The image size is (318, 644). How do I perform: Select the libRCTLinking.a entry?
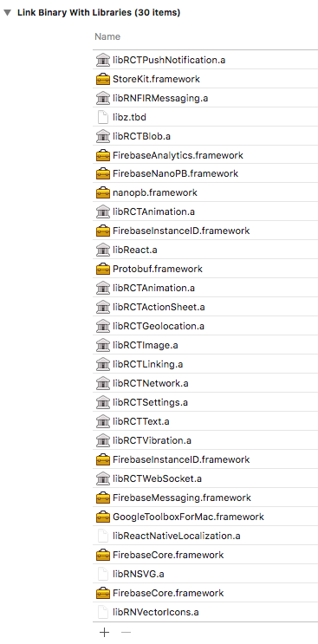tap(205, 364)
